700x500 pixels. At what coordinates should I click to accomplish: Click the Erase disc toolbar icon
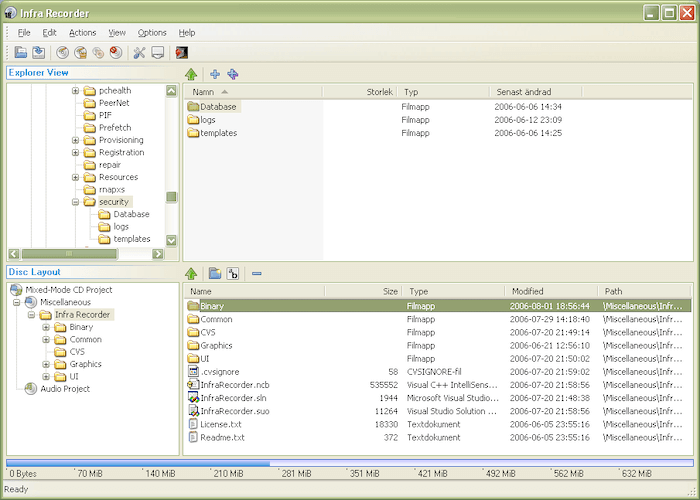pyautogui.click(x=116, y=52)
